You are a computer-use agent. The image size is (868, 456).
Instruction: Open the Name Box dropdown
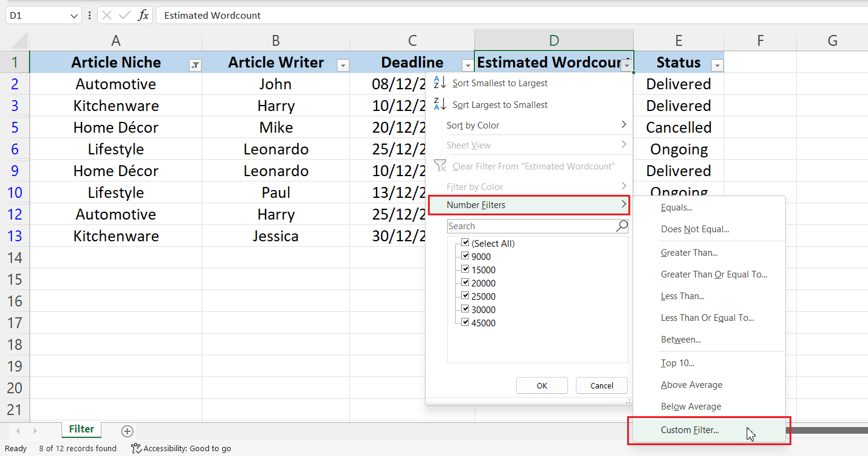(x=75, y=15)
